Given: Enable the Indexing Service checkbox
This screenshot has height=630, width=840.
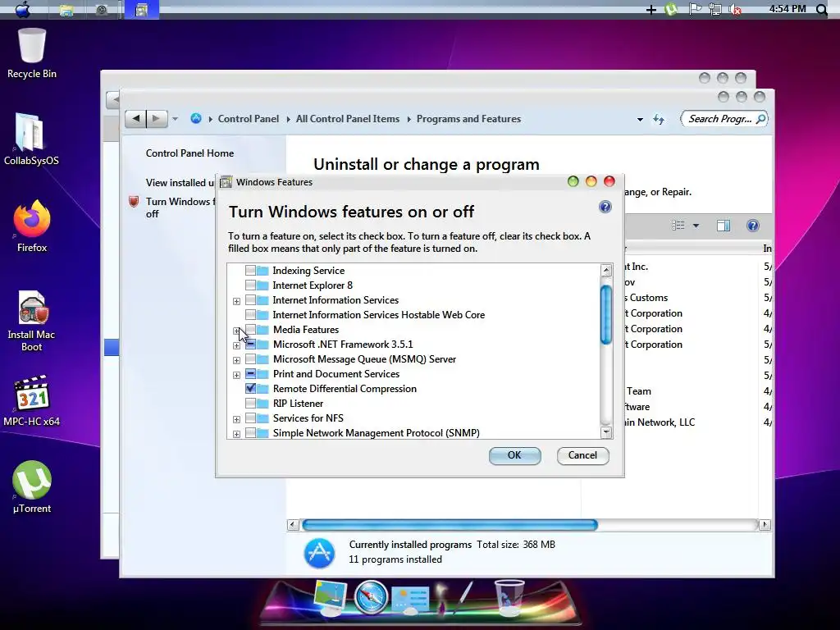Looking at the screenshot, I should tap(250, 270).
